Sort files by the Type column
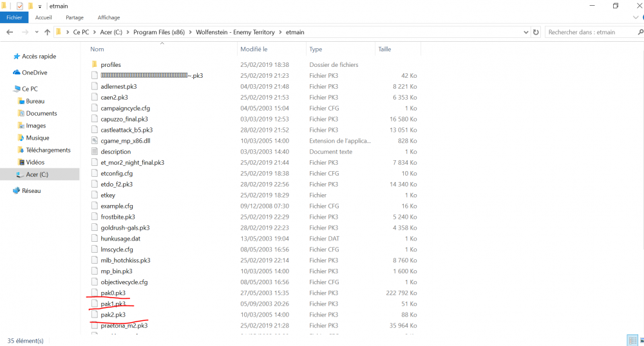Viewport: 644px width, 346px height. 316,49
